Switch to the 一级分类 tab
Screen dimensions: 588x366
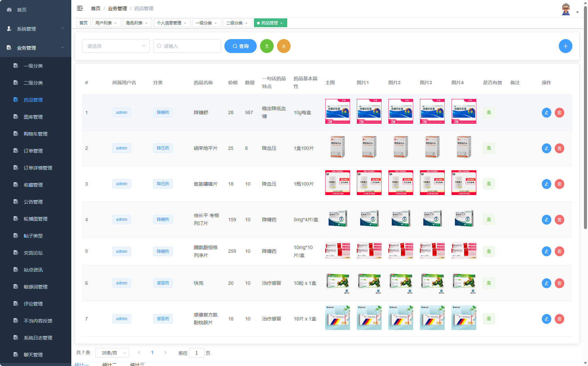[x=204, y=23]
